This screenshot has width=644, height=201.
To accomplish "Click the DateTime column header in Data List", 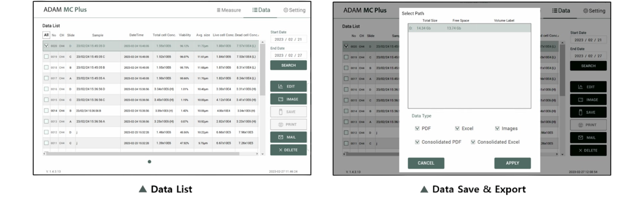I will click(x=136, y=35).
